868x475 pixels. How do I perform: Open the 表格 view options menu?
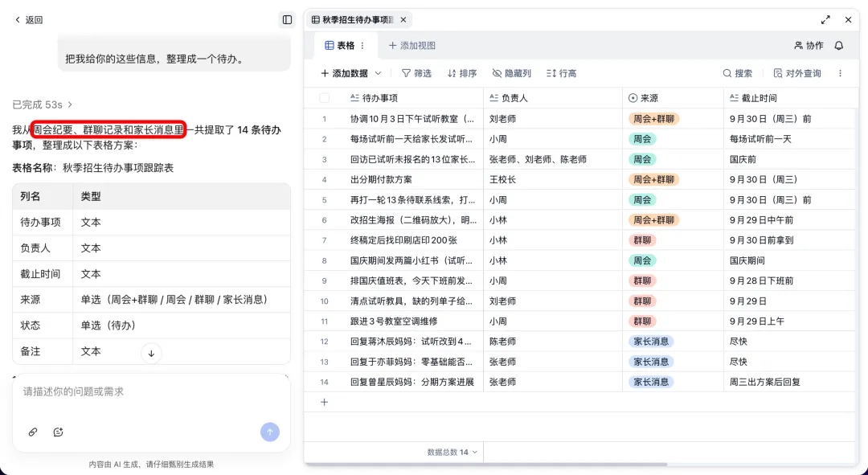[x=362, y=46]
